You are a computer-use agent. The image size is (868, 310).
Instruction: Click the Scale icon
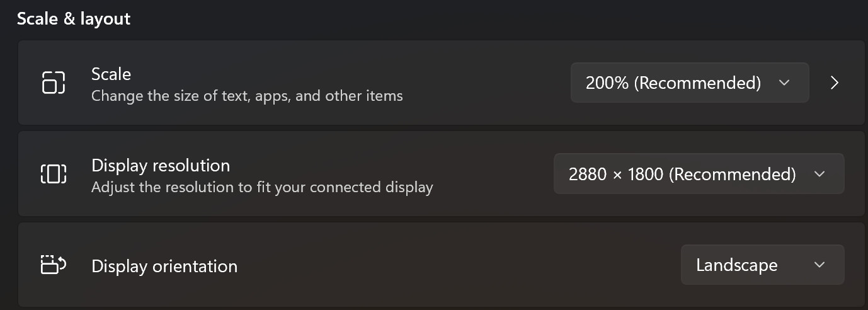pos(54,83)
